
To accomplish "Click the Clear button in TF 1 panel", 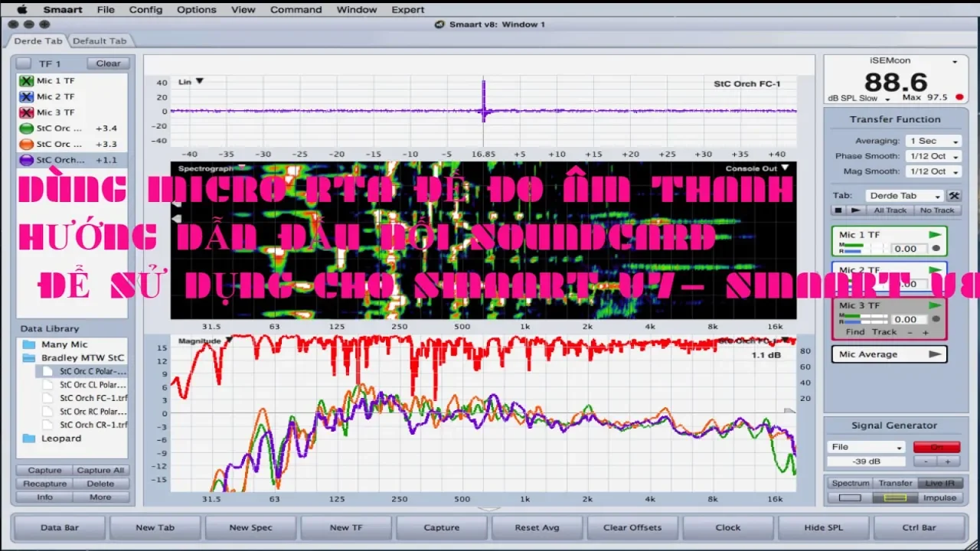I will [x=108, y=64].
